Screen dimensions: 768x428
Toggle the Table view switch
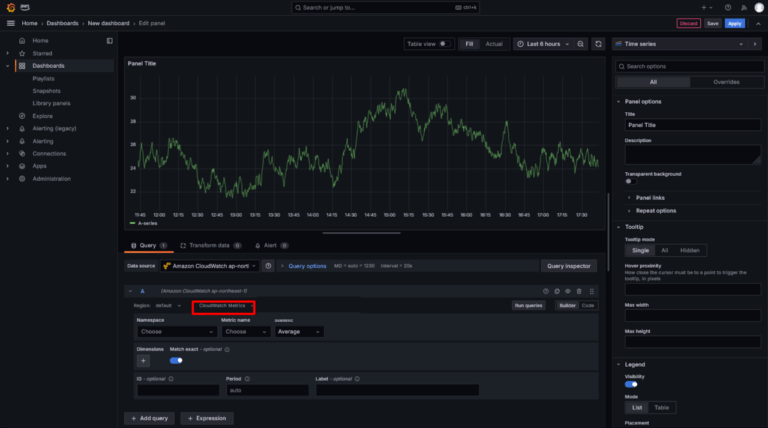444,44
